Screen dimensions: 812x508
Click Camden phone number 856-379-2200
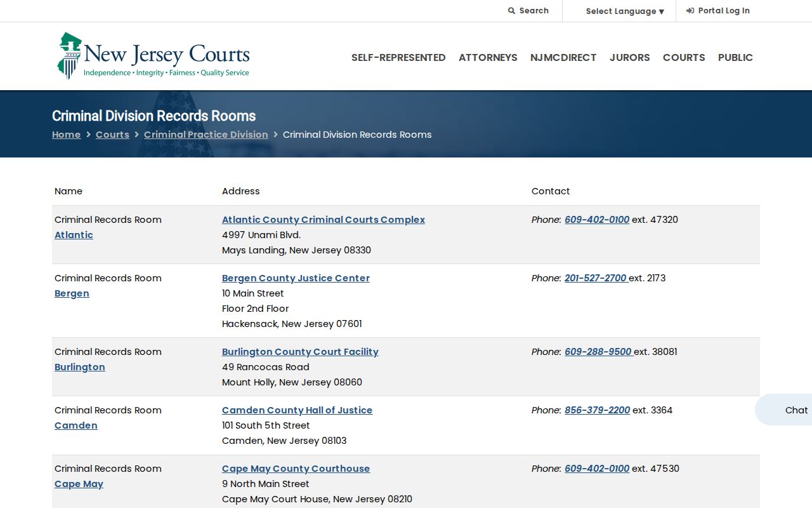pos(597,410)
